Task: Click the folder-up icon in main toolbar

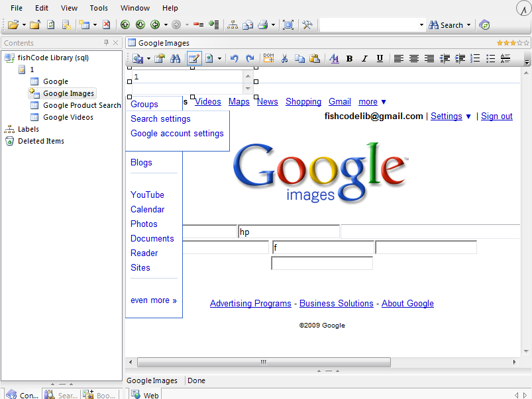Action: click(x=35, y=24)
